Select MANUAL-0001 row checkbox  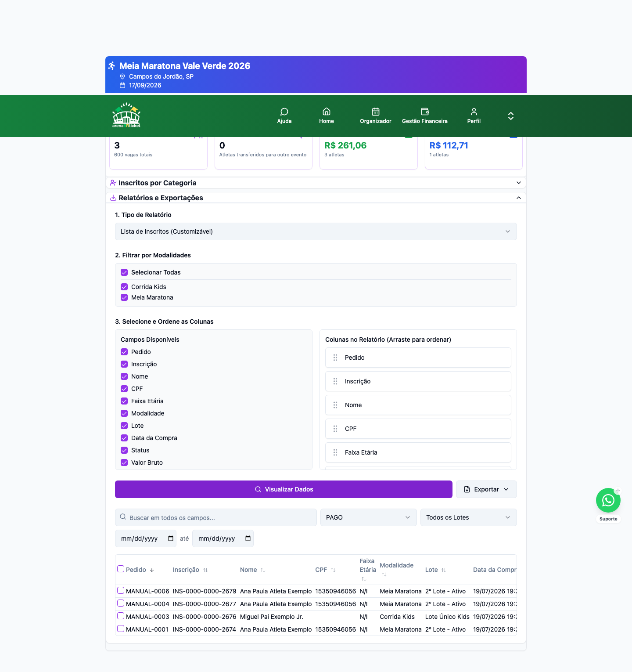(121, 629)
